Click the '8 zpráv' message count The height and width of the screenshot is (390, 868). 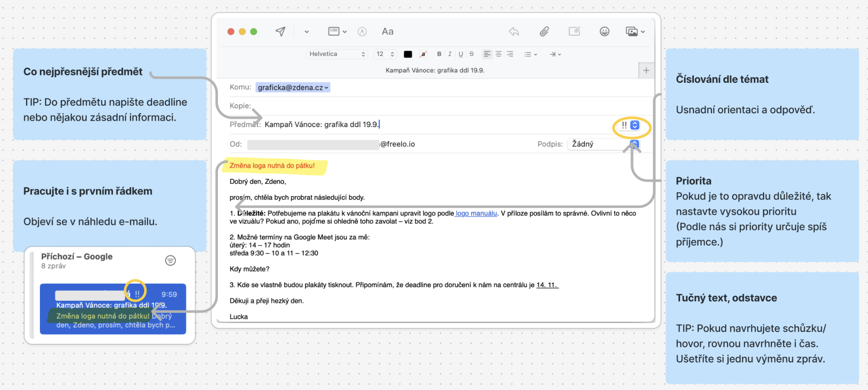coord(53,266)
